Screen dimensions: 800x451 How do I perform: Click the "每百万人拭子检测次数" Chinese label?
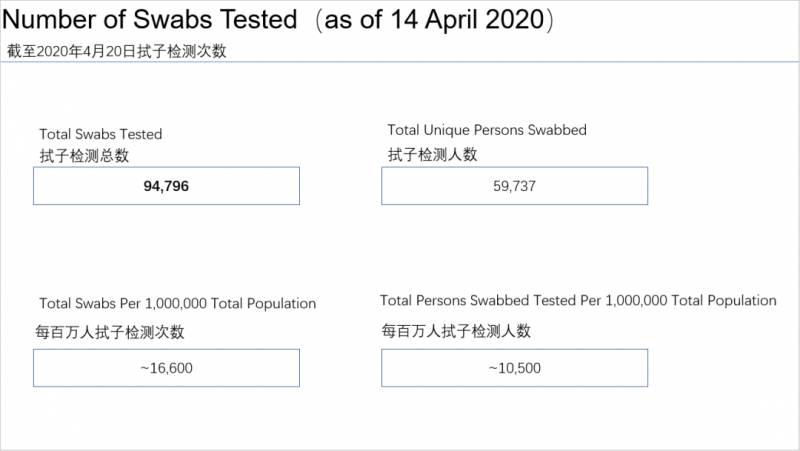point(111,333)
